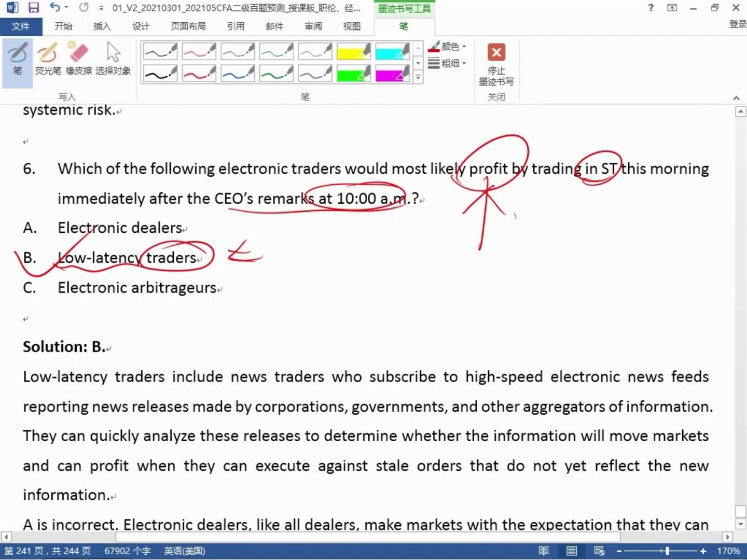Select the Pen tool in the ribbon
Viewport: 747px width, 560px height.
coord(18,59)
